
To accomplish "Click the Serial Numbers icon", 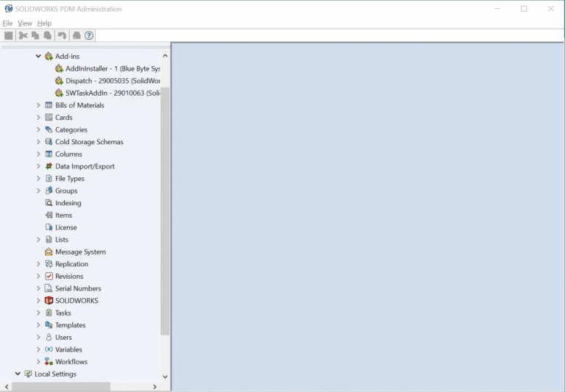I will click(x=49, y=288).
